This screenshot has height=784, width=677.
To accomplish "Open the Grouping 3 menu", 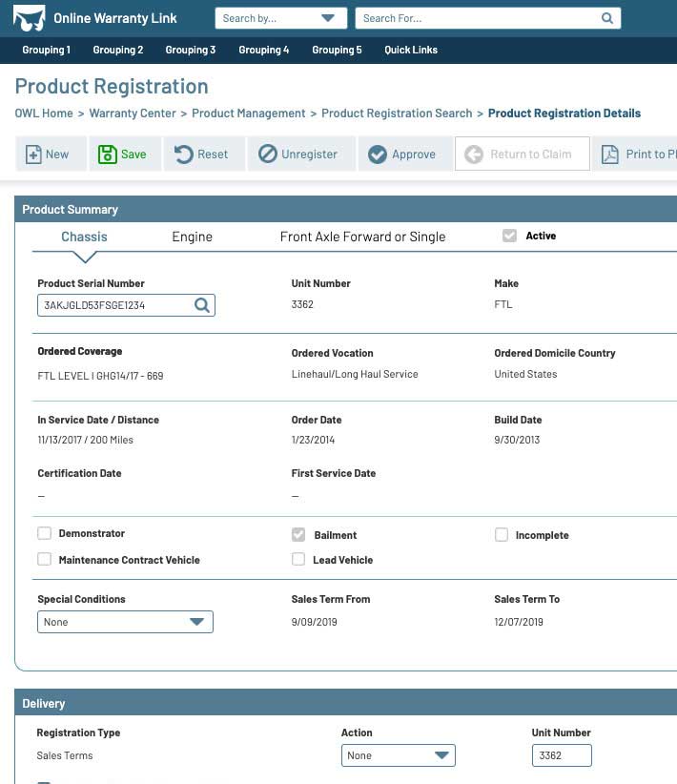I will 191,50.
